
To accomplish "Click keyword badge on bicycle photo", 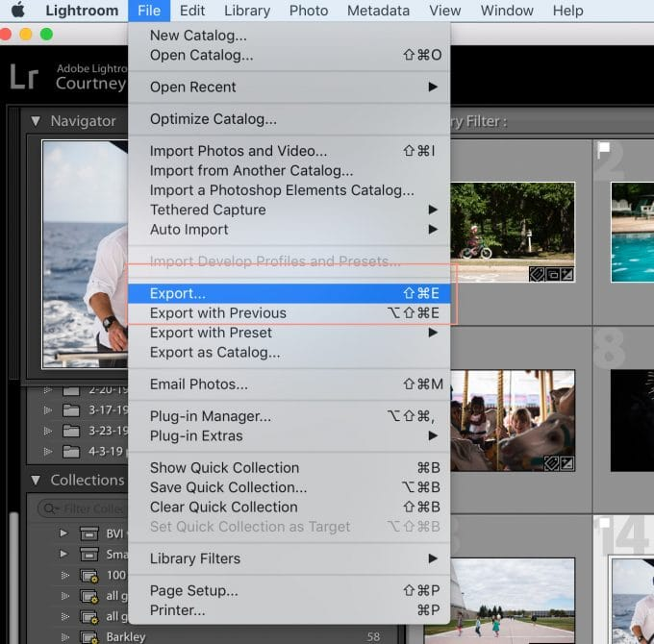I will tap(538, 274).
